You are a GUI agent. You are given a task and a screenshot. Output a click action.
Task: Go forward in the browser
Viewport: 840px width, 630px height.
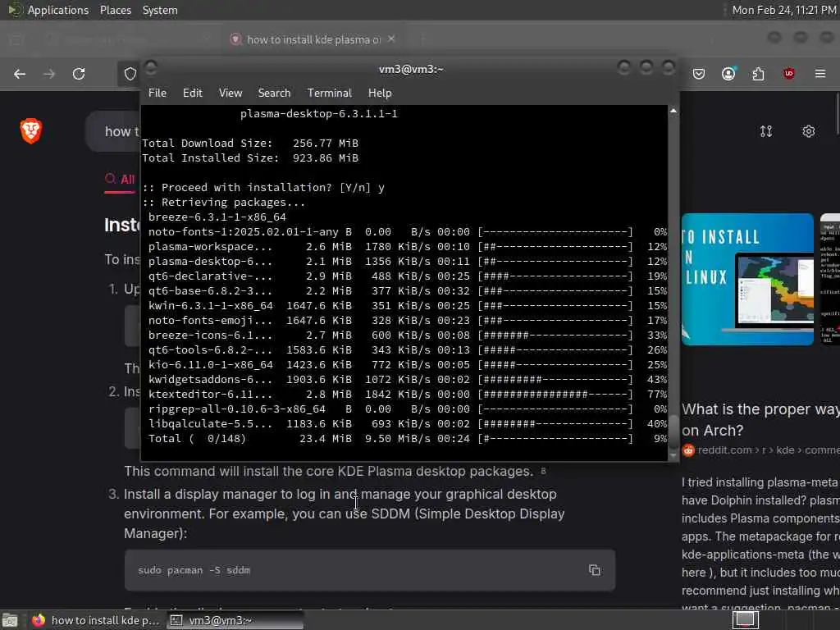[49, 74]
